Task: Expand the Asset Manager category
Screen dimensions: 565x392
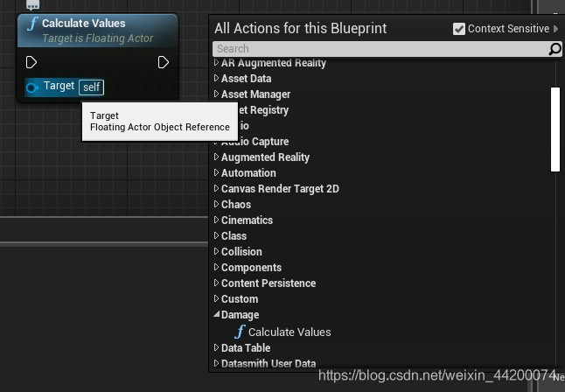Action: pos(216,94)
